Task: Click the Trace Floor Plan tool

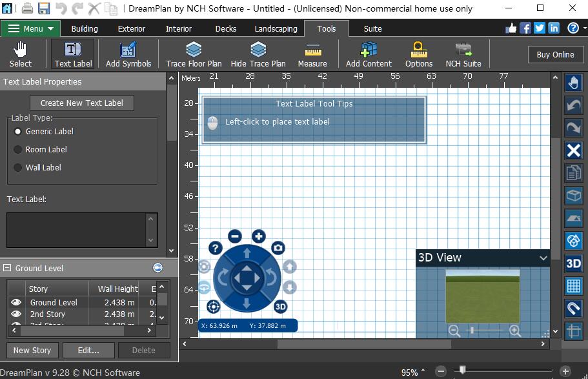Action: click(194, 54)
